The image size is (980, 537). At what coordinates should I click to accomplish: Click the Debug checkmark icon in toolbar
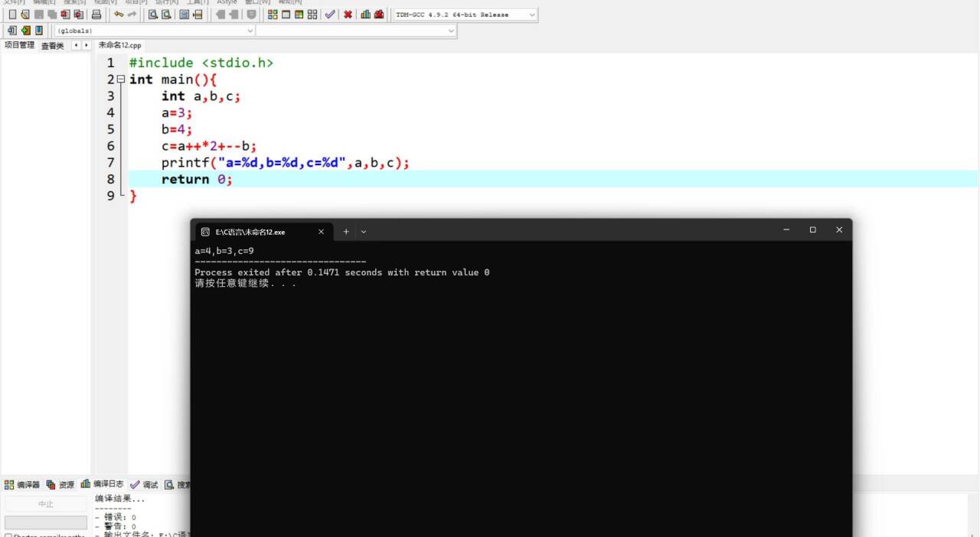(x=330, y=15)
